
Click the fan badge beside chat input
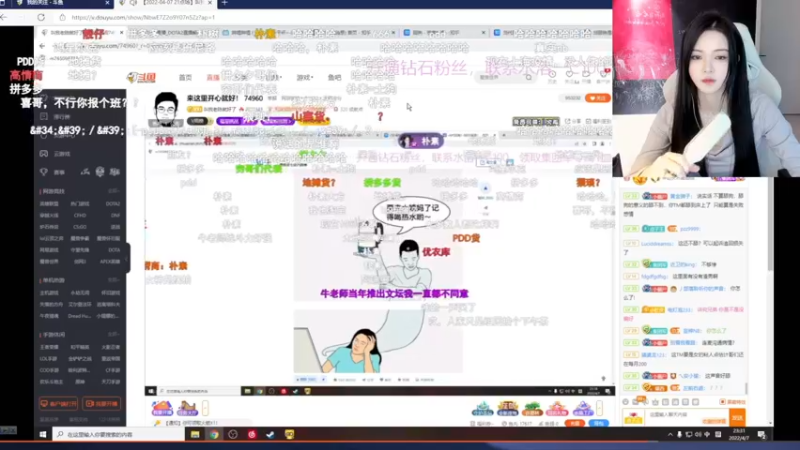click(633, 418)
